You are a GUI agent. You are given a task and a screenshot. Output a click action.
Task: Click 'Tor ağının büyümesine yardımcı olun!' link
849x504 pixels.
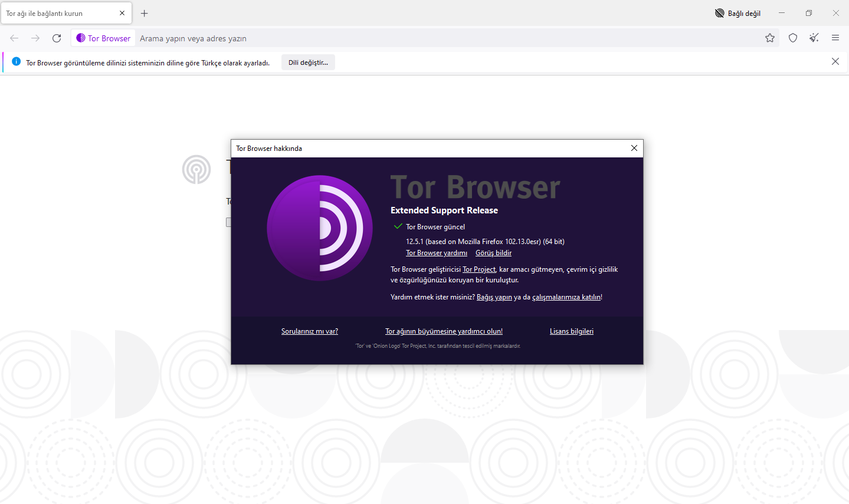(444, 331)
